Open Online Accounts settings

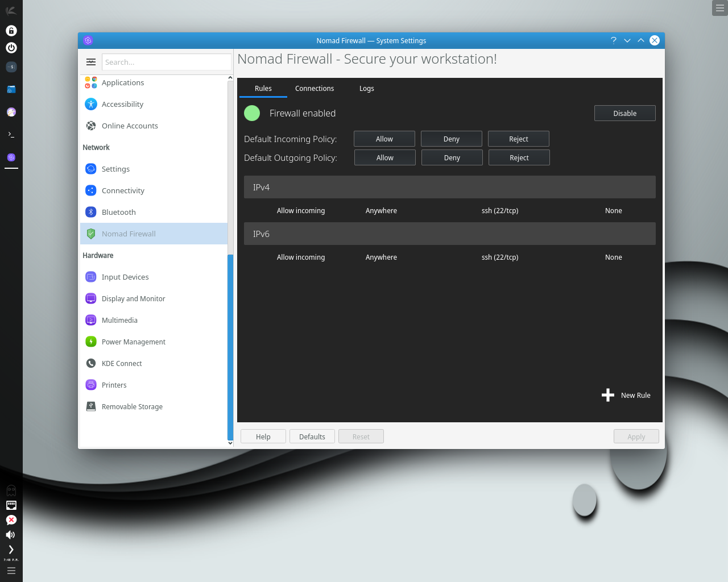pyautogui.click(x=154, y=126)
